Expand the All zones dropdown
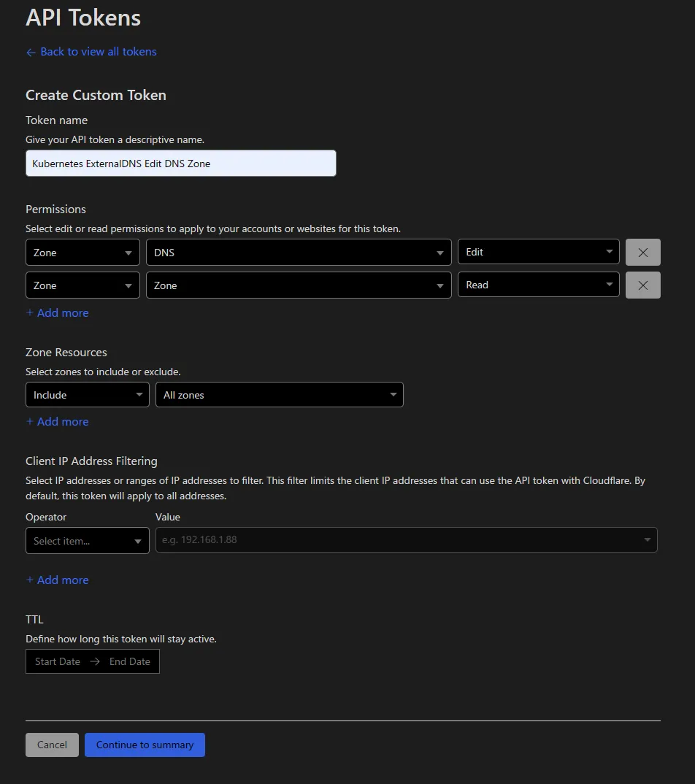Viewport: 695px width, 784px height. (279, 395)
